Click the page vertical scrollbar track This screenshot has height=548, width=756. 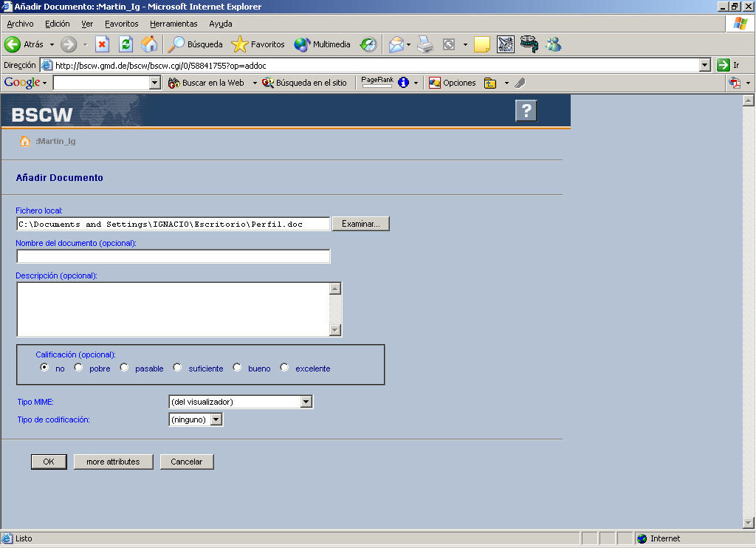[748, 310]
